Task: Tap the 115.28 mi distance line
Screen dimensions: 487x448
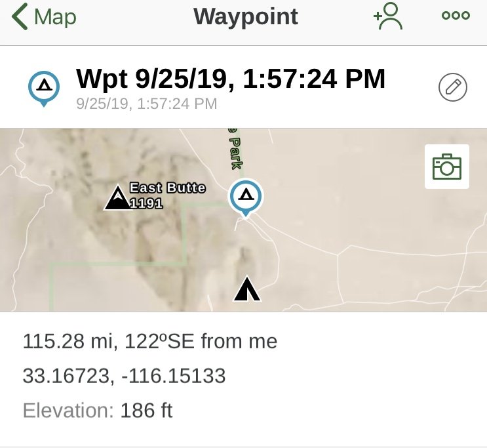Action: 150,341
